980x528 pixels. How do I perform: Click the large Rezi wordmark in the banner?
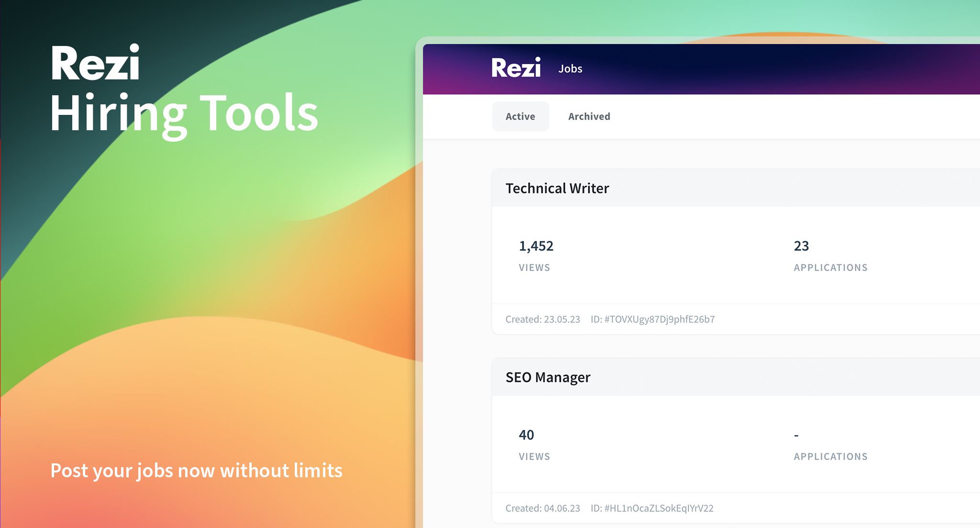point(95,63)
